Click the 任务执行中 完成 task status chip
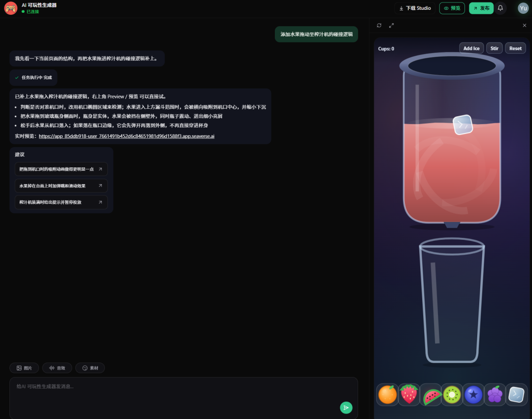This screenshot has width=532, height=419. point(33,78)
